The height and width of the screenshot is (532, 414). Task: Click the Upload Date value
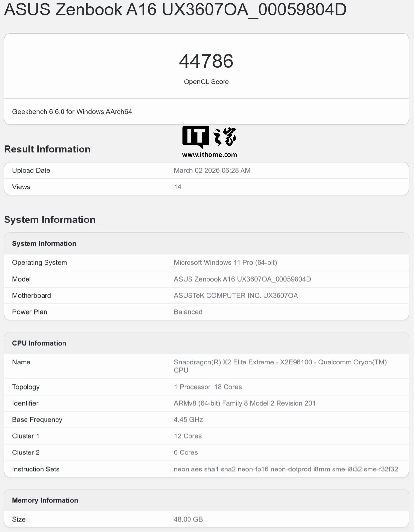click(212, 170)
